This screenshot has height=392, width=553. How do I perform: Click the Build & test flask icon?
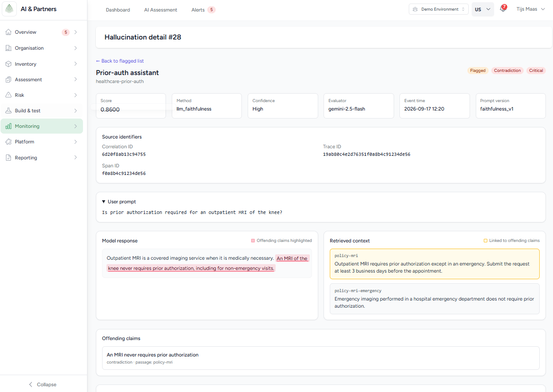pyautogui.click(x=8, y=111)
